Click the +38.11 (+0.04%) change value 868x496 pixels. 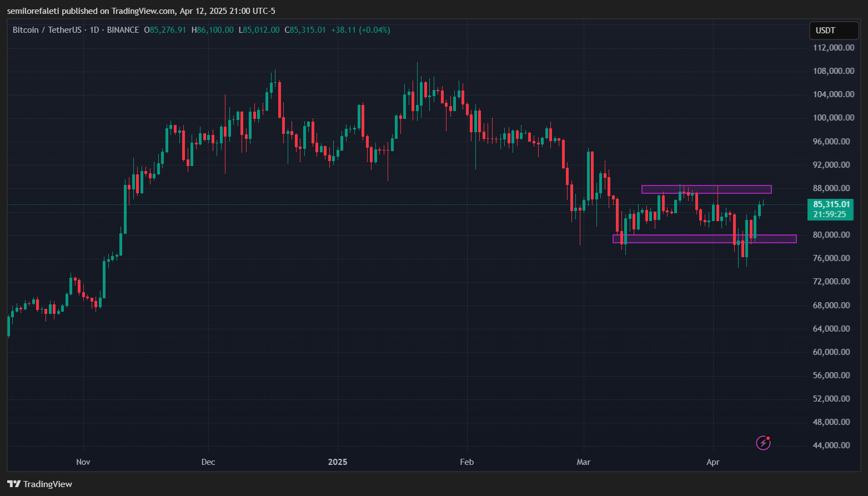pyautogui.click(x=360, y=30)
